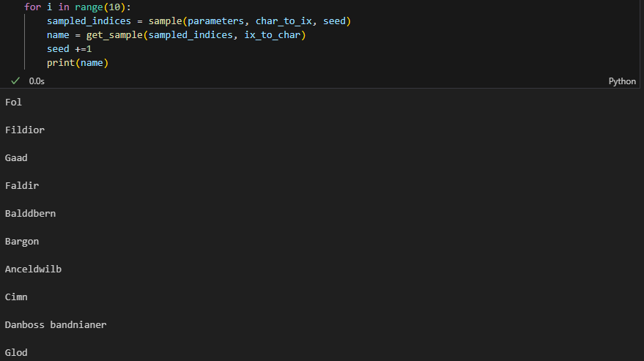The image size is (644, 361).
Task: Click the seed +=1 line
Action: pyautogui.click(x=69, y=49)
